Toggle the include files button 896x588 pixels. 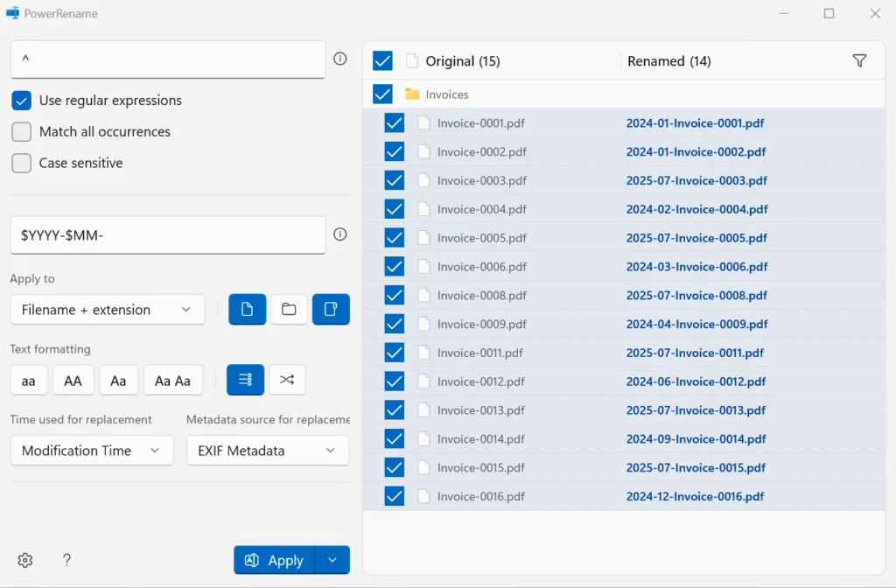[x=248, y=309]
